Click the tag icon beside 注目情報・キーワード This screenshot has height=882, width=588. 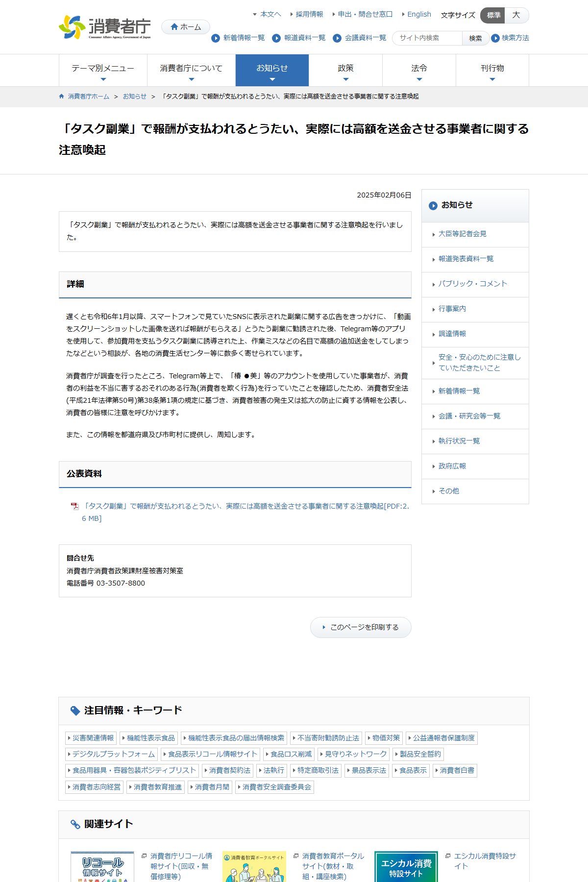pos(75,710)
